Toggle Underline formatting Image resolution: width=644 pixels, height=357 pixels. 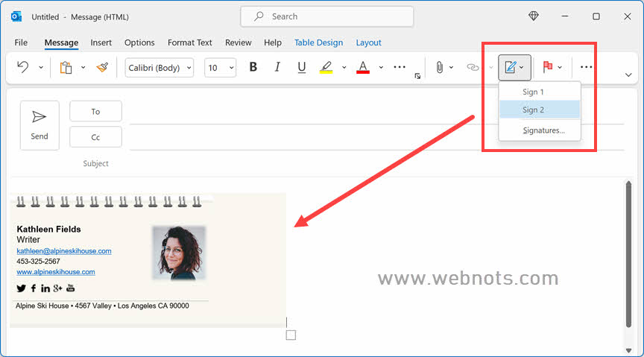(301, 67)
